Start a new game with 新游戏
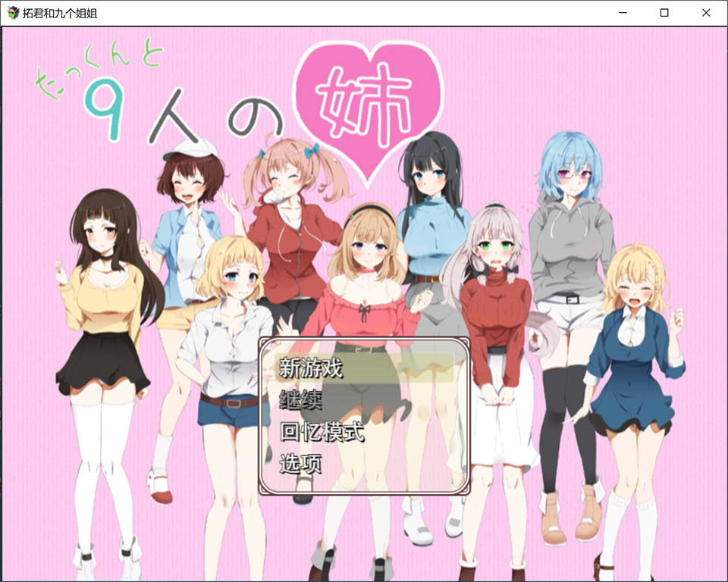Screen dimensions: 728x582 pos(311,368)
